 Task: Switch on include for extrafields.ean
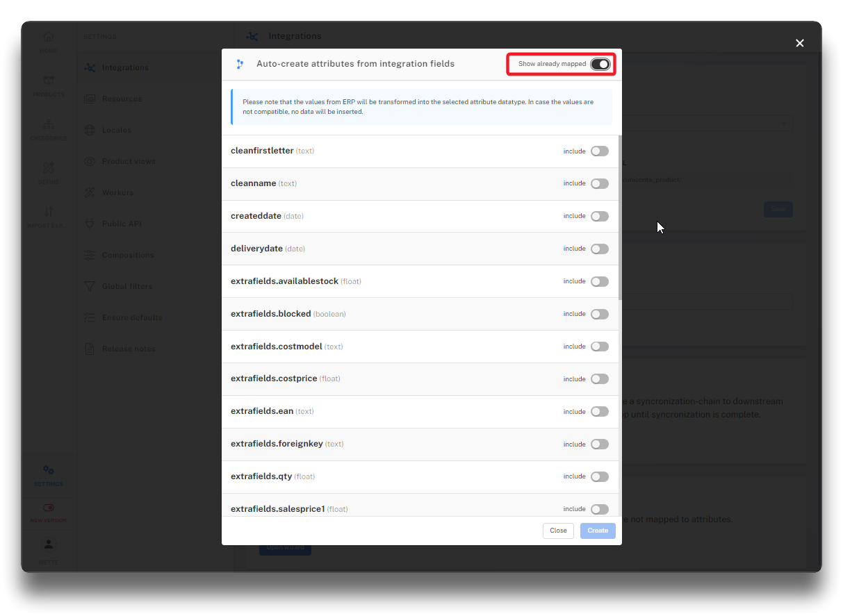point(599,412)
